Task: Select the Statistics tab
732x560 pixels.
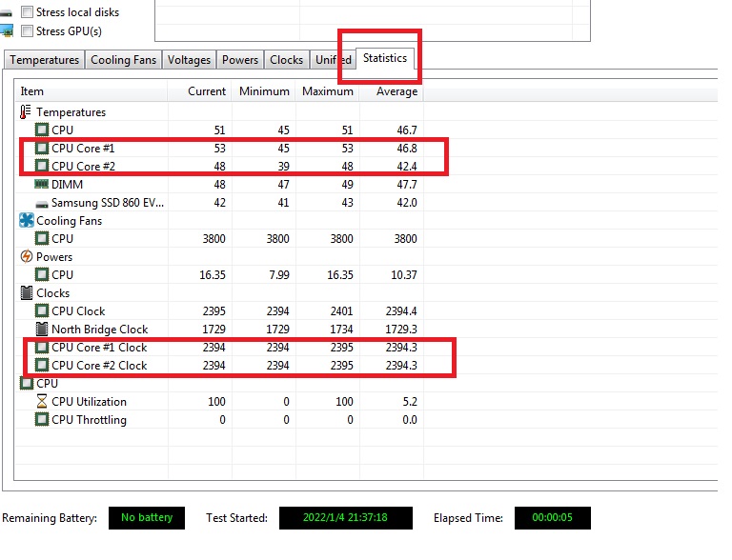Action: click(x=385, y=58)
